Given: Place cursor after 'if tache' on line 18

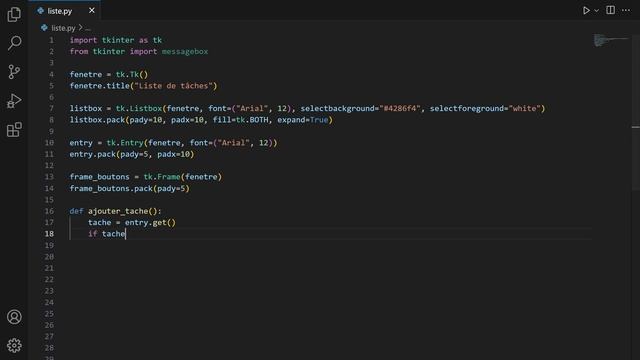Looking at the screenshot, I should point(126,234).
